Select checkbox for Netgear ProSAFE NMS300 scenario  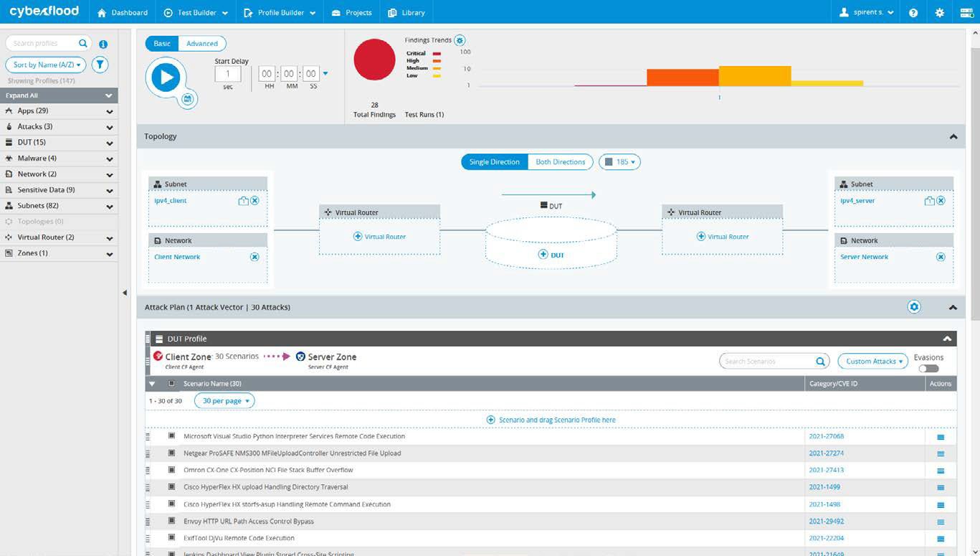tap(172, 453)
